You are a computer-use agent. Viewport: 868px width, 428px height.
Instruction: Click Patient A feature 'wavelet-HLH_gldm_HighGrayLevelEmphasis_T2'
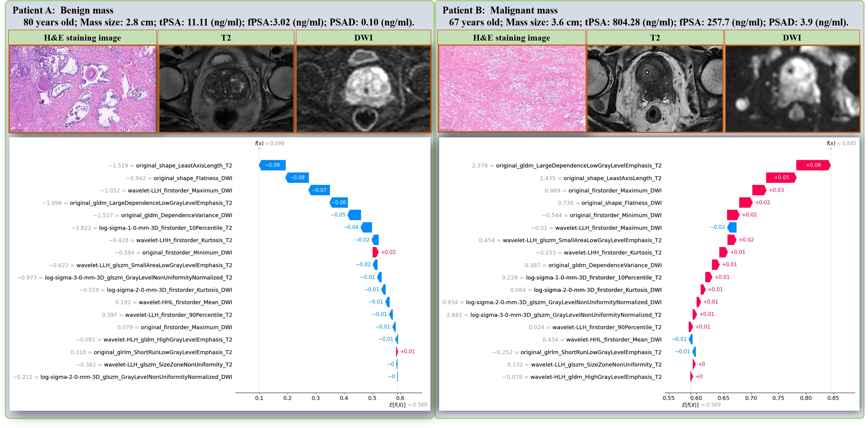coord(168,340)
